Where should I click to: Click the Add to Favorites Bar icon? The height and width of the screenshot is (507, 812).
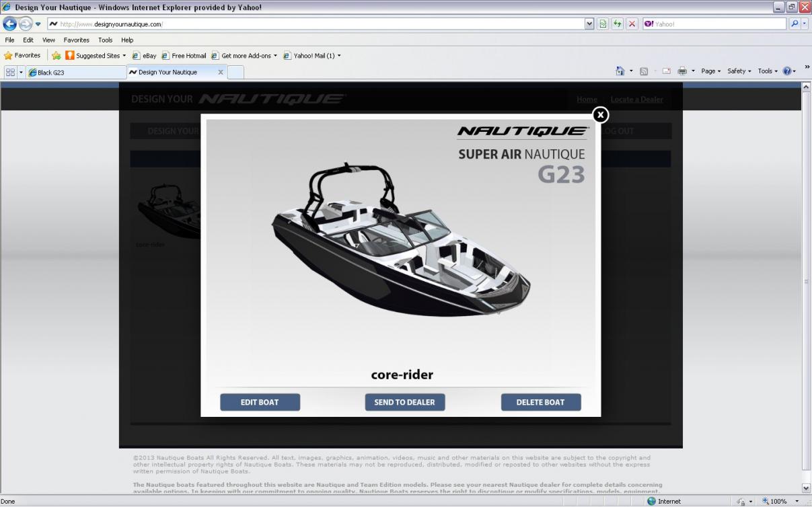[x=57, y=56]
